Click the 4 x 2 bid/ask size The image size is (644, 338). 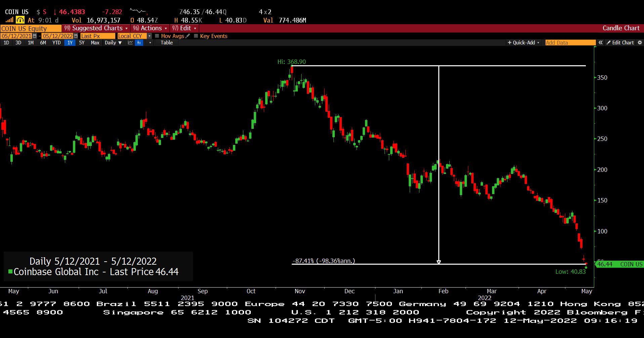tap(265, 12)
